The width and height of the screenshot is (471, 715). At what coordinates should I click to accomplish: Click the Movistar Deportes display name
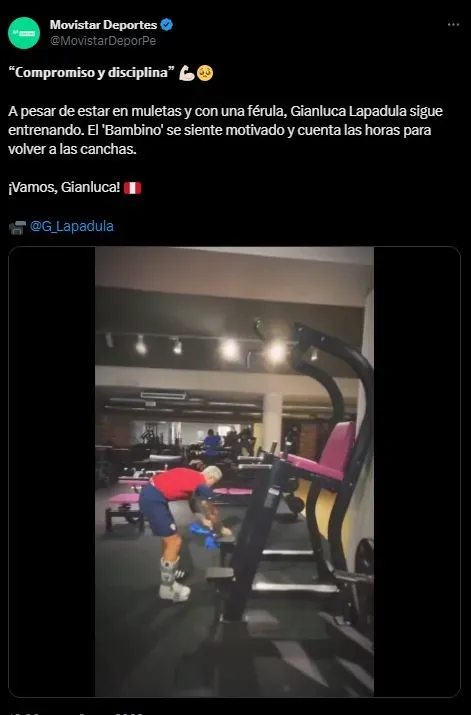coord(104,25)
